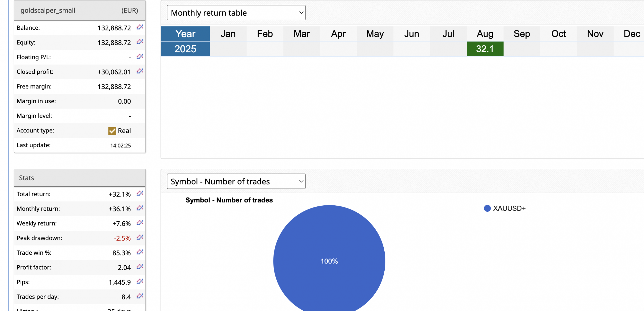Open the Monthly return table dropdown

click(x=236, y=13)
